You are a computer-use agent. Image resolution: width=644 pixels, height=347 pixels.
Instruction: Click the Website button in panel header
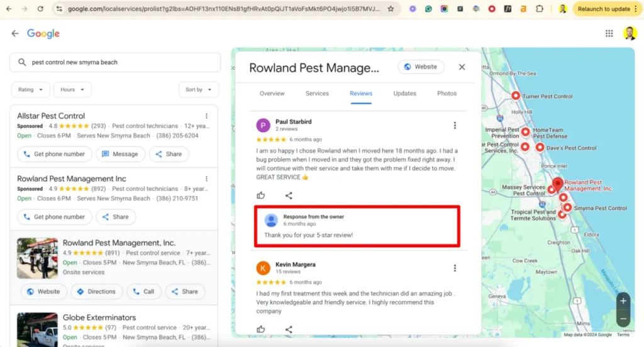click(421, 67)
